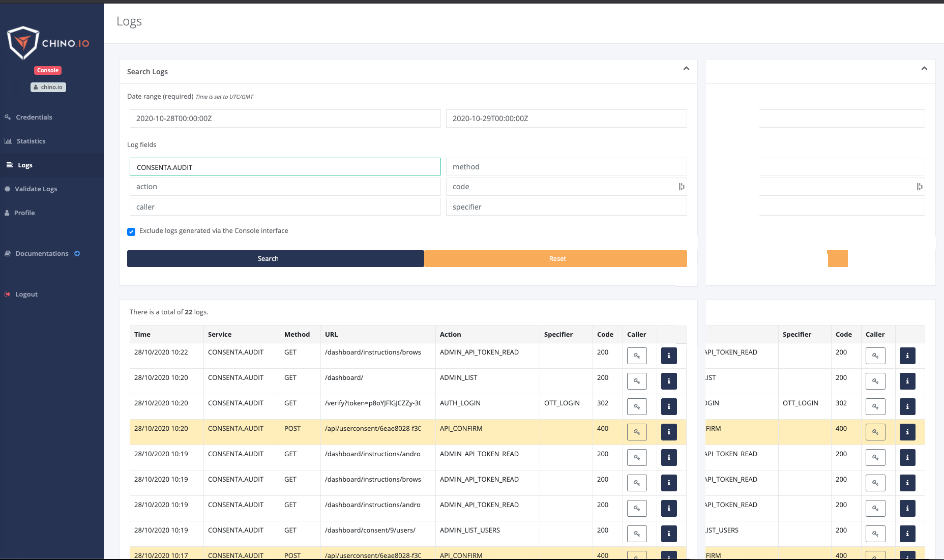Viewport: 944px width, 560px height.
Task: Open Profile in the sidebar
Action: 24,213
